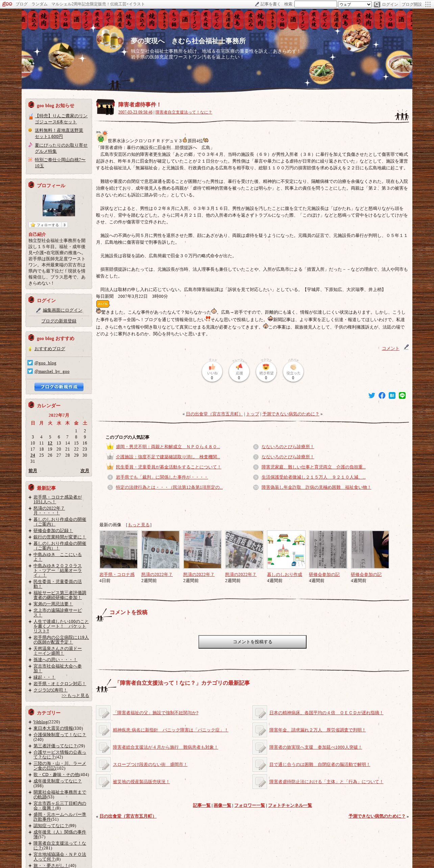Screen dimensions: 434x868
Task: Open recent article 岩手県・コロナ感染者が1051人へ！
Action: (57, 500)
